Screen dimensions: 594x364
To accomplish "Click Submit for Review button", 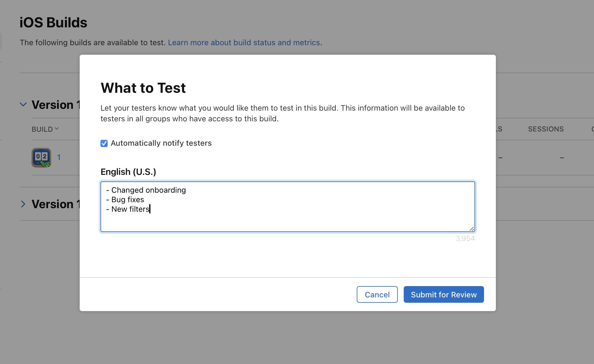I will coord(443,294).
